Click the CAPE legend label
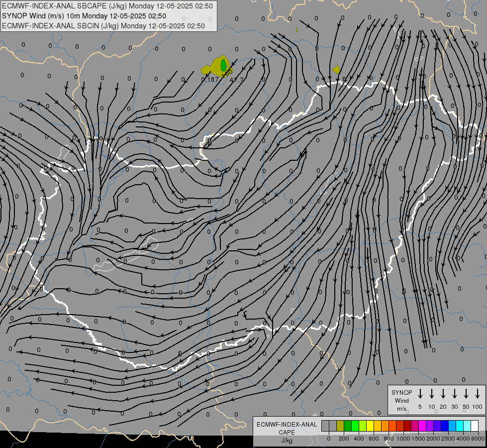 [287, 433]
